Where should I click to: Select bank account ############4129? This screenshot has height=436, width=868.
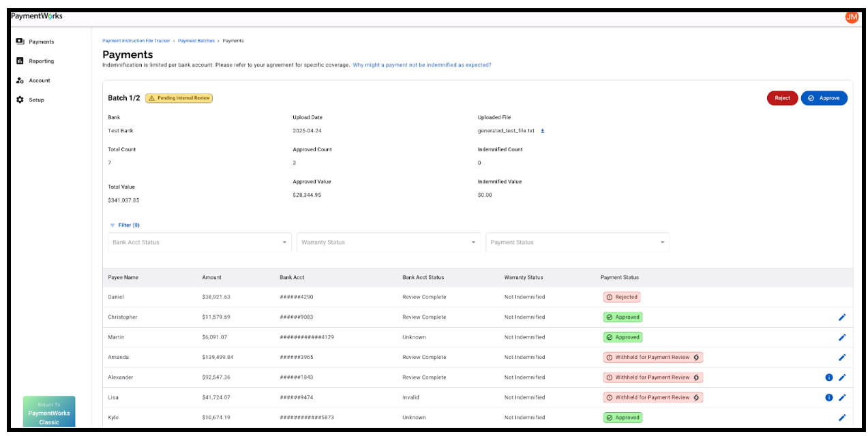(x=307, y=337)
